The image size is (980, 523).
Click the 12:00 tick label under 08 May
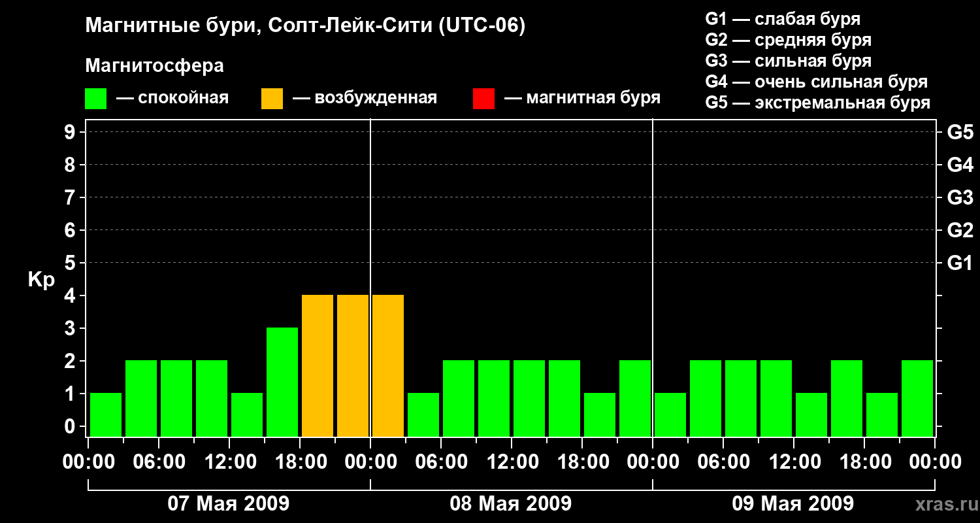[x=511, y=462]
